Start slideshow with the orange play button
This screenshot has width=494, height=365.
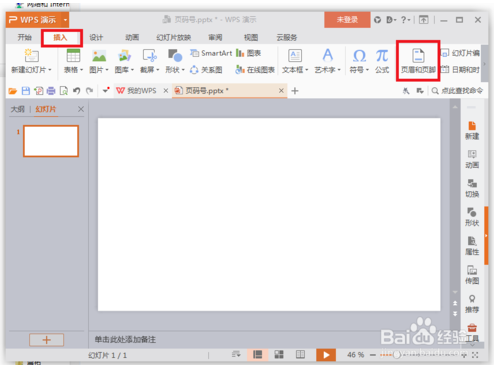pos(326,355)
